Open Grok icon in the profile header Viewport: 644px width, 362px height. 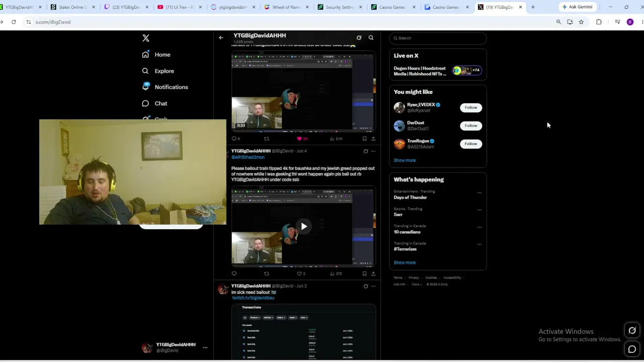click(x=359, y=38)
